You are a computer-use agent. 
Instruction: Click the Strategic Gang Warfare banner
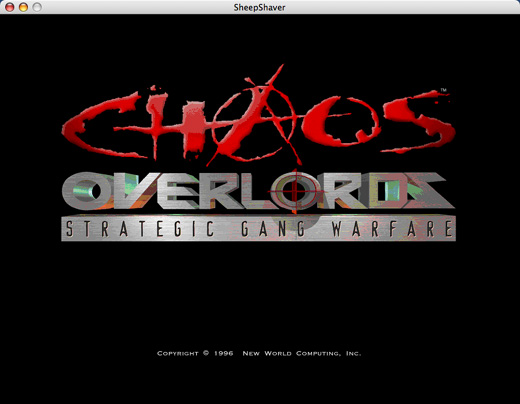coord(259,229)
